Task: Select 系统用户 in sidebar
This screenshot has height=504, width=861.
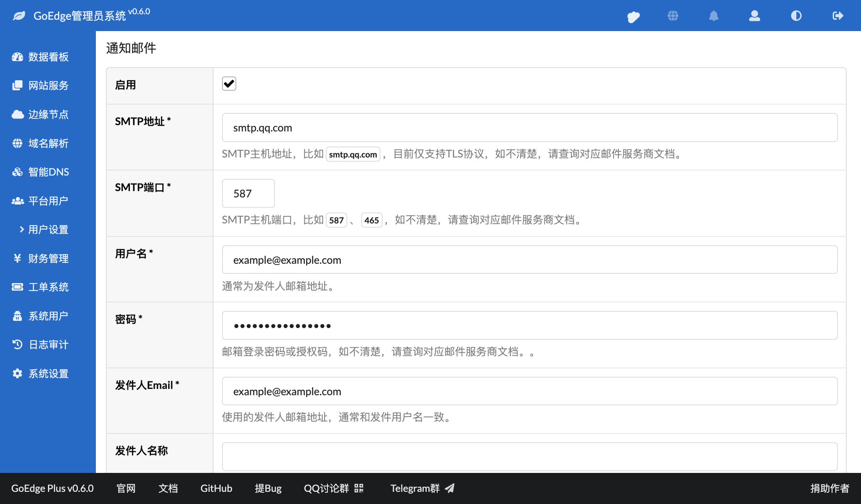Action: (x=48, y=316)
